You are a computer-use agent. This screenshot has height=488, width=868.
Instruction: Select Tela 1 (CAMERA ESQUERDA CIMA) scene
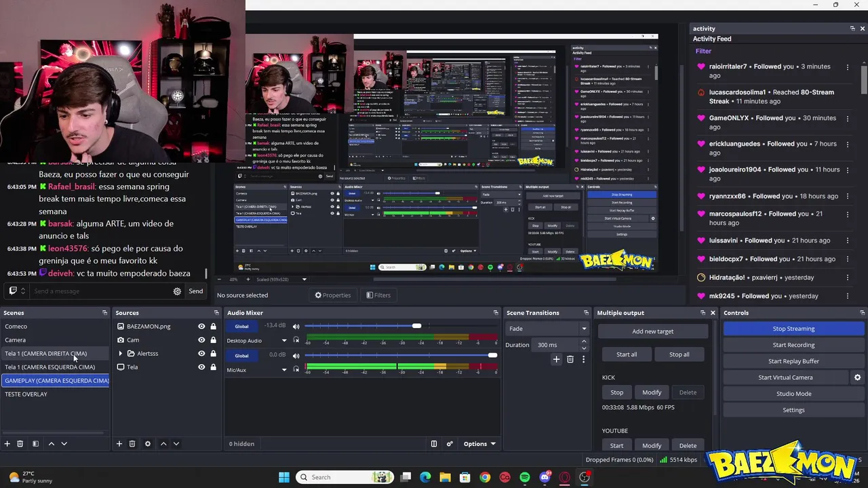click(55, 367)
